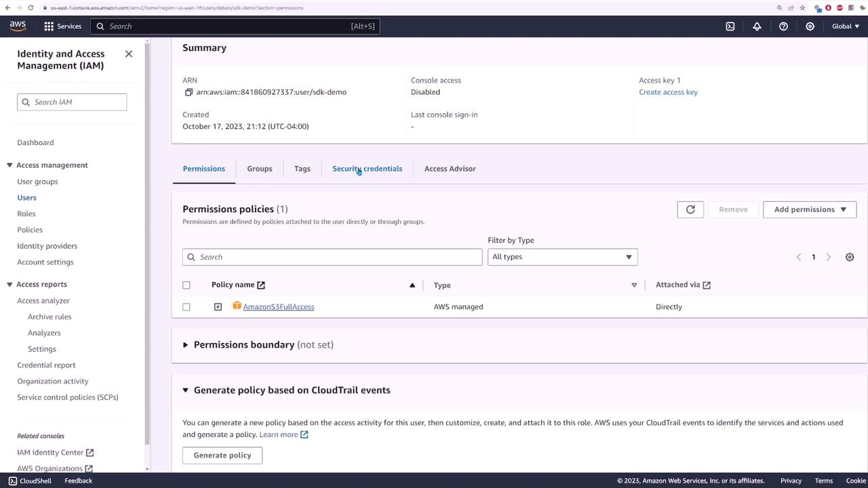Open Dashboard in the IAM sidebar
Screen dimensions: 868x488
(35, 142)
